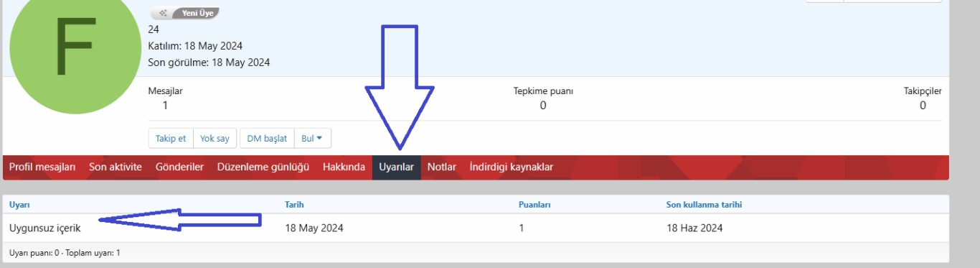This screenshot has width=980, height=268.
Task: Open the Profil mesajları tab
Action: (42, 167)
